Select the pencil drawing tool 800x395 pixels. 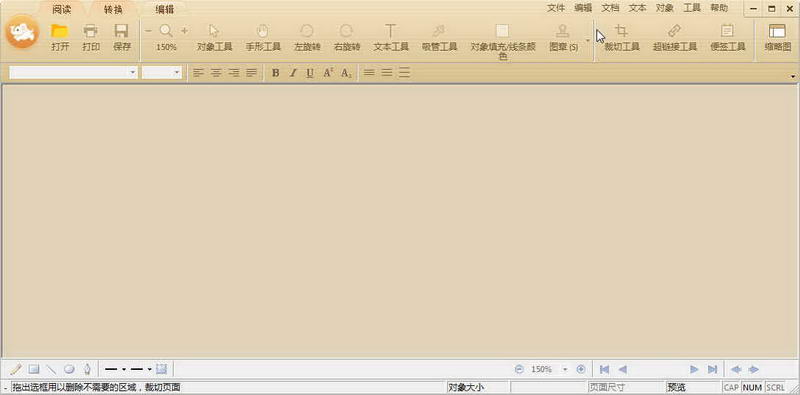click(16, 369)
